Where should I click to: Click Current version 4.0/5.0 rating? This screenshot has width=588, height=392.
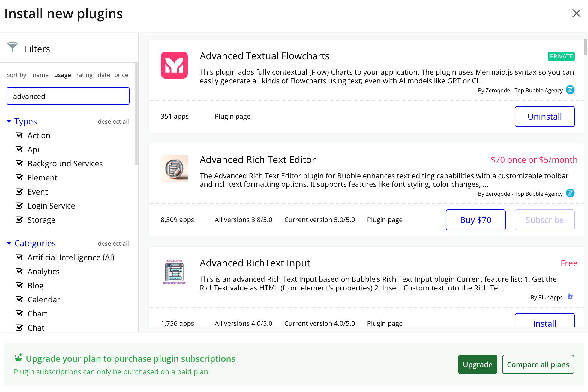pos(319,323)
